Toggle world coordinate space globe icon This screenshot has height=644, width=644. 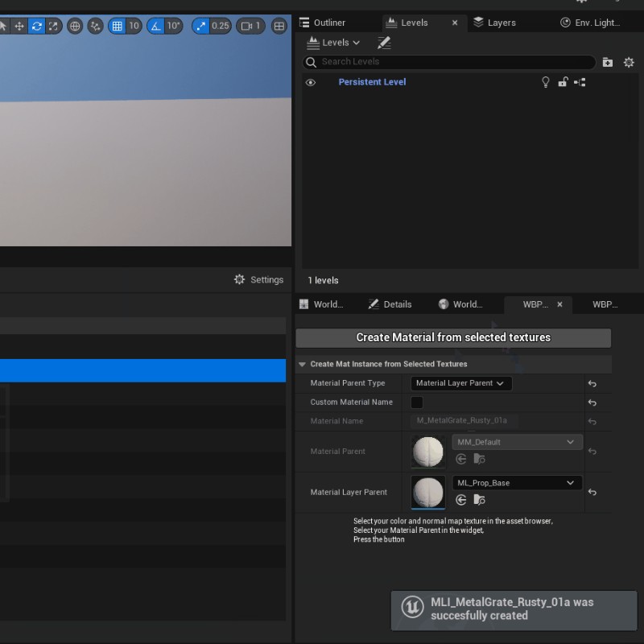tap(75, 26)
